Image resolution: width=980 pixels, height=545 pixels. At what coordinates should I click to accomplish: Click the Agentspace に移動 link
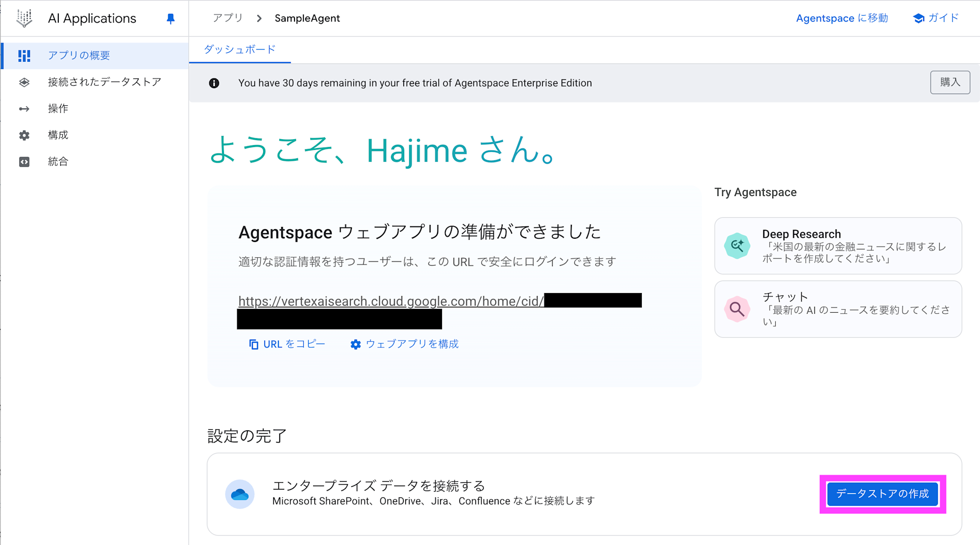pyautogui.click(x=842, y=18)
